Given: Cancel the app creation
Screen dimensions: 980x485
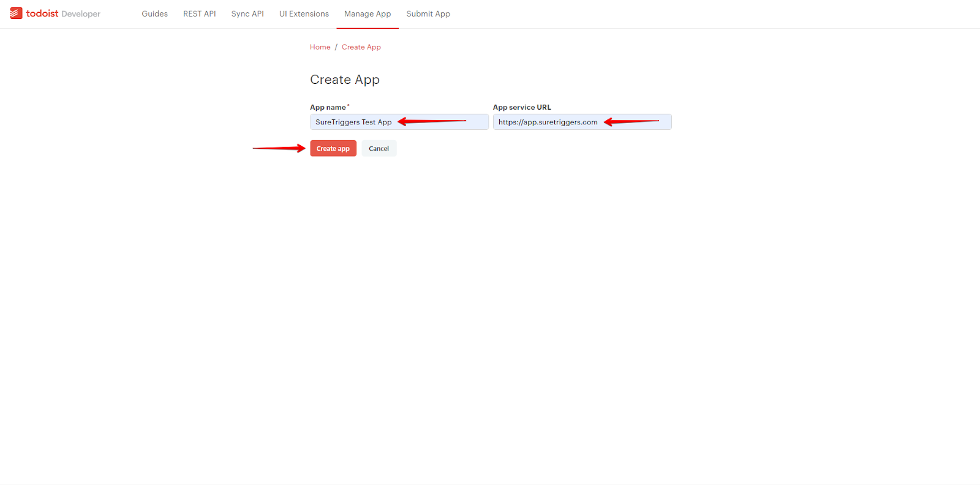Looking at the screenshot, I should (x=379, y=148).
